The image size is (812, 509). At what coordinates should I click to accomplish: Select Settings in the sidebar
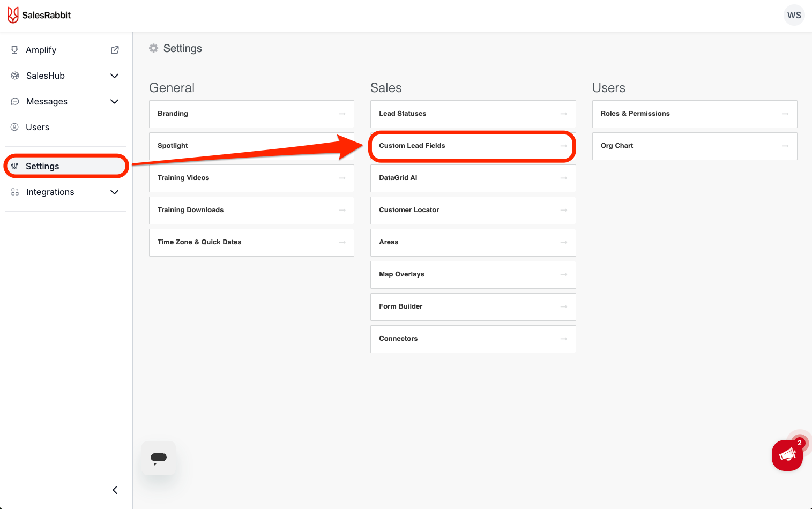65,166
